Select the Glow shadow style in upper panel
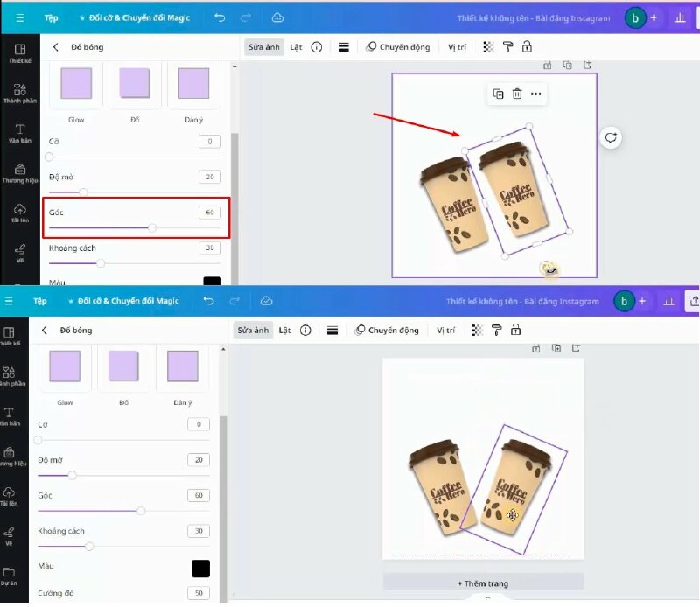This screenshot has width=700, height=607. 76,85
